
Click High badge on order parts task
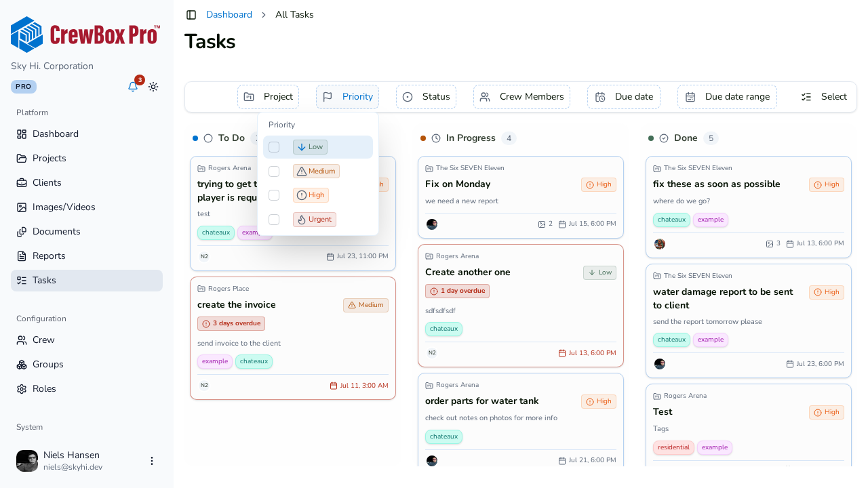click(599, 401)
